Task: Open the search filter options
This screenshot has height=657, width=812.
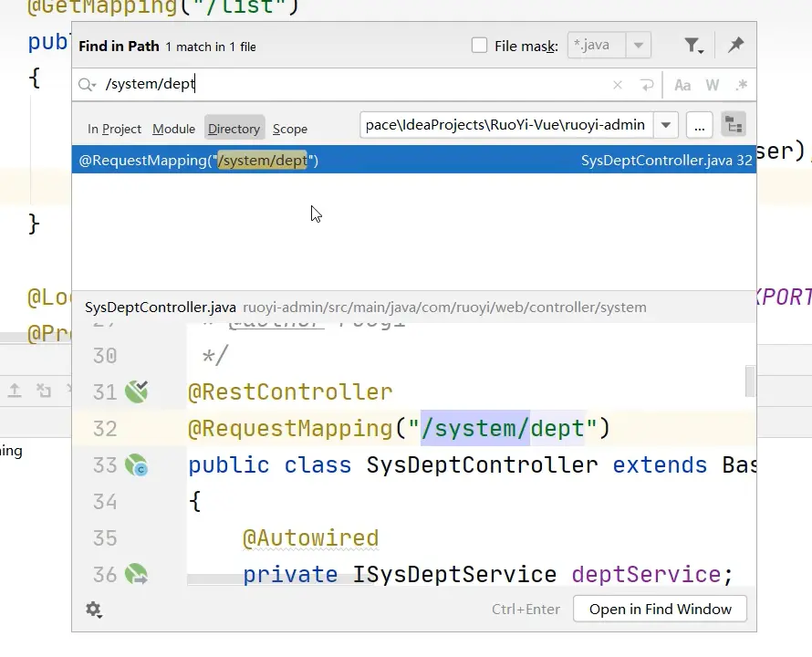Action: (x=692, y=46)
